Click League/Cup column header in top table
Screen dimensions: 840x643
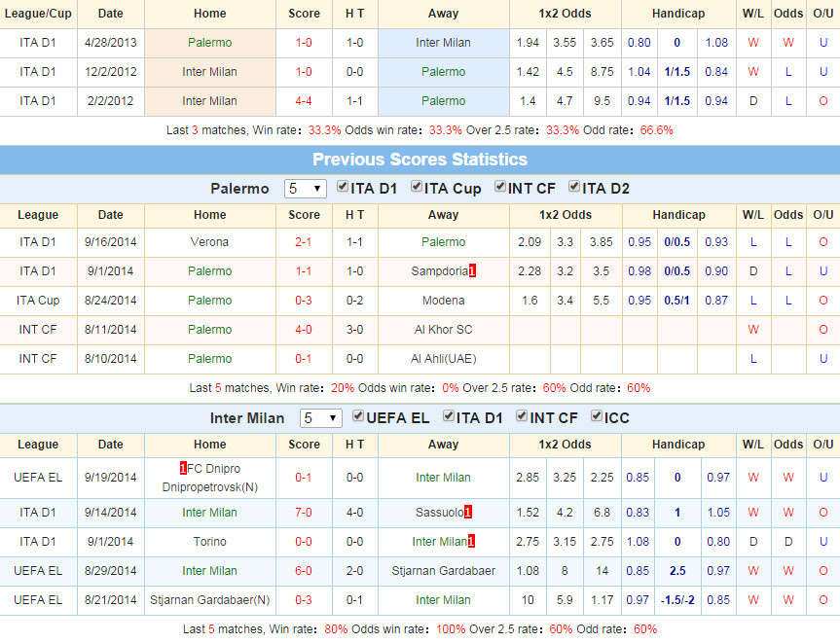[x=38, y=14]
